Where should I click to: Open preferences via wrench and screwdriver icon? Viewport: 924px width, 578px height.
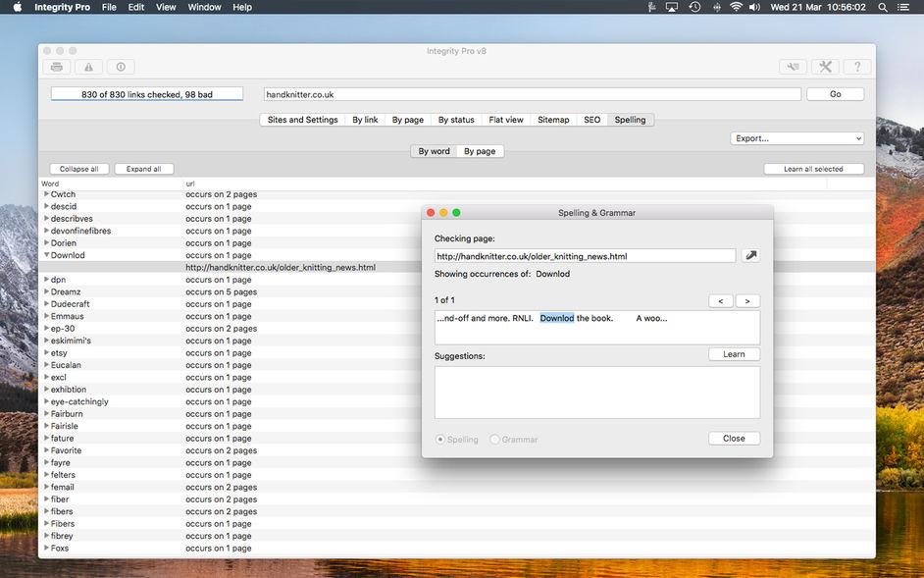click(825, 67)
